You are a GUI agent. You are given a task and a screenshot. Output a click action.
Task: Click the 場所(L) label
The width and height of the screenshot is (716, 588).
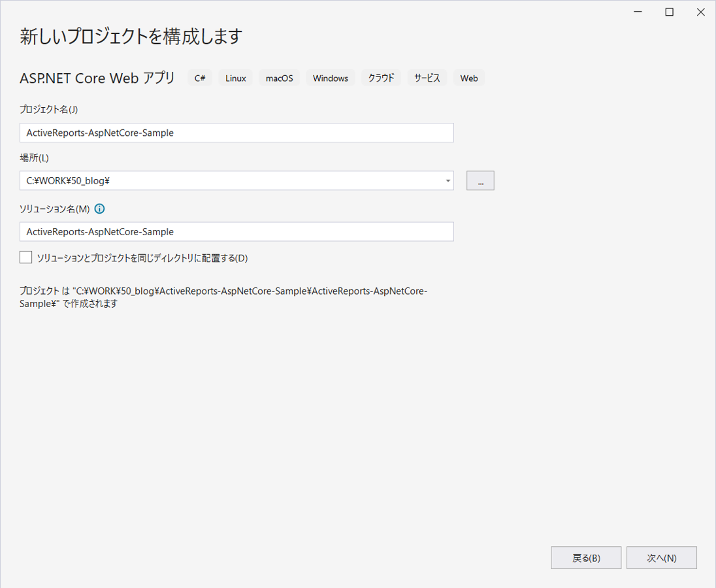[34, 158]
